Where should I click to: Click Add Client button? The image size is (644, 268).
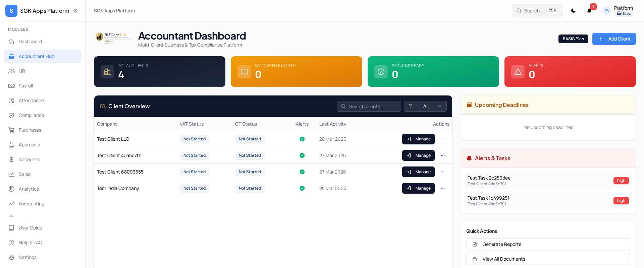tap(614, 39)
